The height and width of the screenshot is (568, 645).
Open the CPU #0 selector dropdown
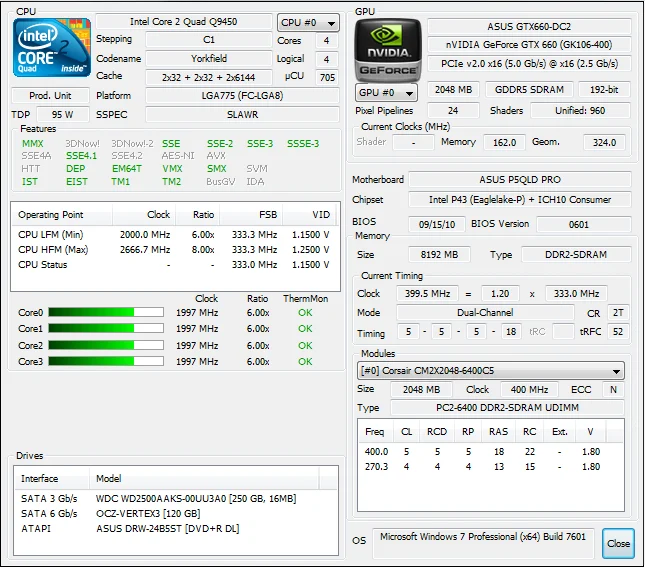point(309,23)
